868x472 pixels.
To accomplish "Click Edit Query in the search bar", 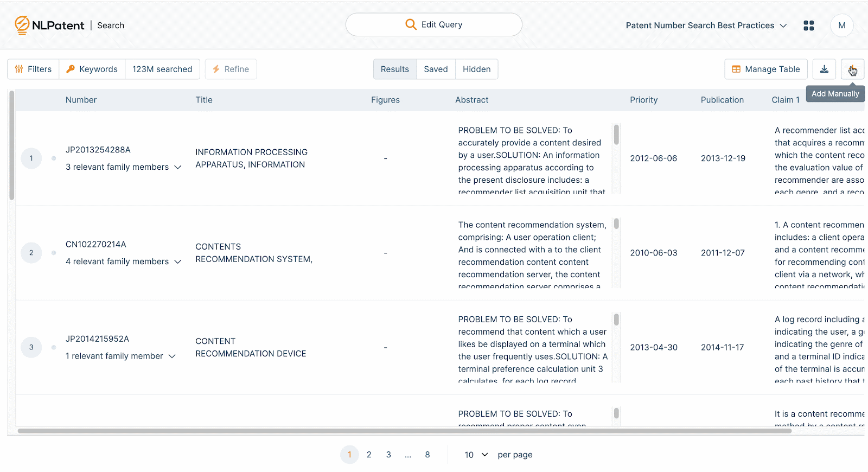I will click(433, 25).
